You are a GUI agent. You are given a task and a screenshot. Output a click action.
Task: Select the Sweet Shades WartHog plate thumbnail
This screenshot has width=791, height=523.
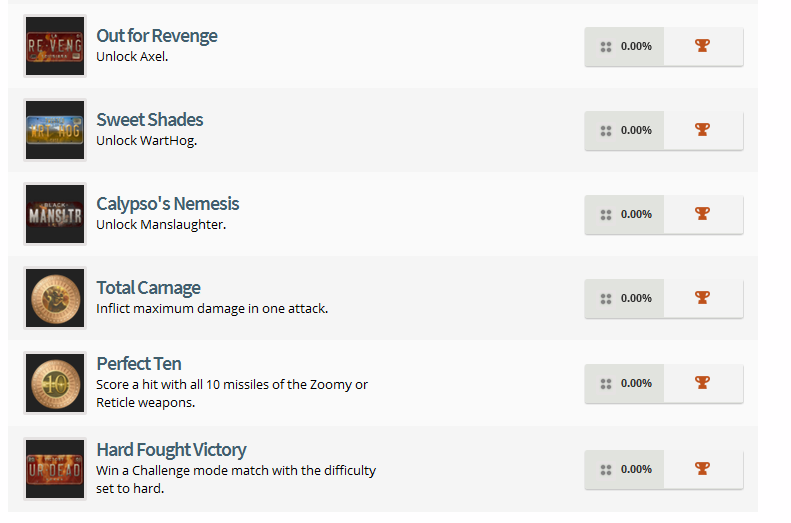pos(55,130)
